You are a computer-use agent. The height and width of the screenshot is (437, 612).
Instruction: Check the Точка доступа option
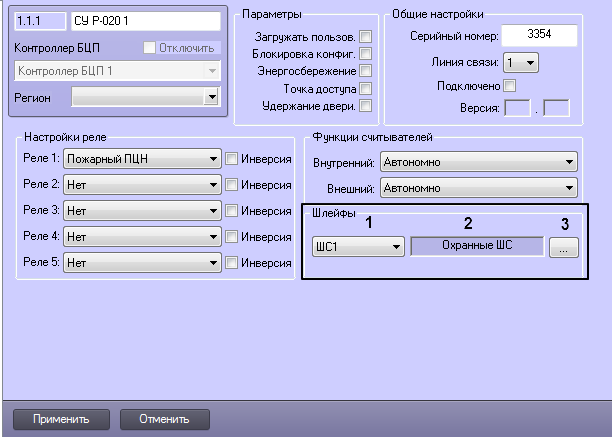365,88
